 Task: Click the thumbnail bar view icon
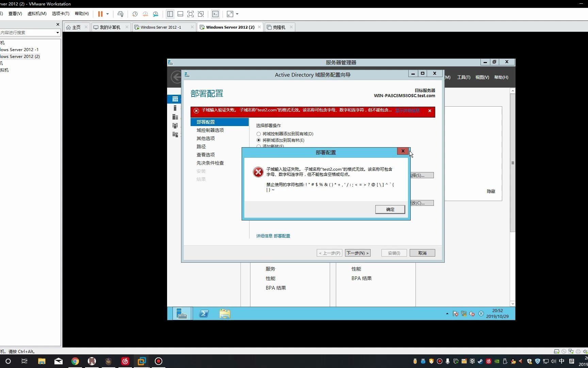pos(180,14)
